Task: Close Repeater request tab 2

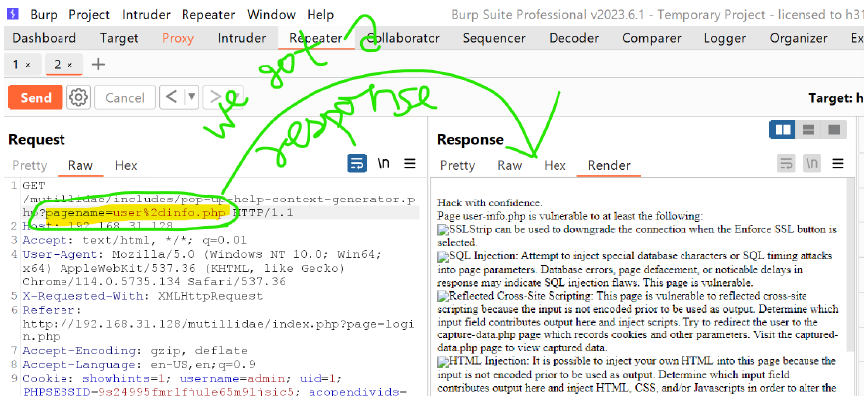Action: click(70, 66)
